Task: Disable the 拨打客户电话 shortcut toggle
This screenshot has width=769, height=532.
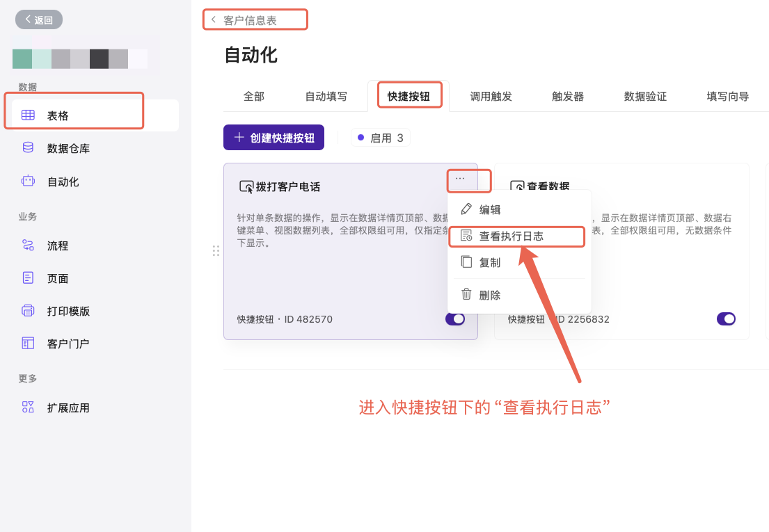Action: [455, 319]
